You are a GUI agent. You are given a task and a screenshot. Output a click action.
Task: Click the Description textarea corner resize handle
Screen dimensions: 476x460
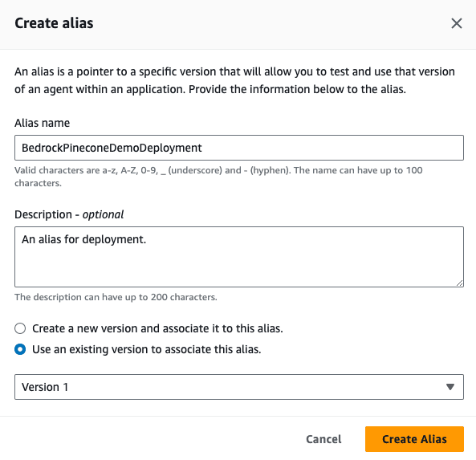[x=460, y=283]
